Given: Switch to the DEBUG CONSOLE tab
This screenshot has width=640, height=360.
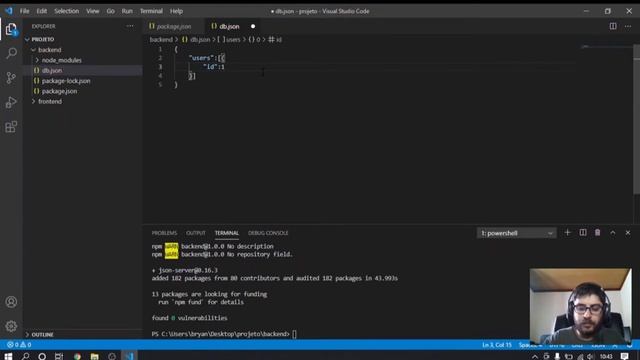Looking at the screenshot, I should 268,233.
